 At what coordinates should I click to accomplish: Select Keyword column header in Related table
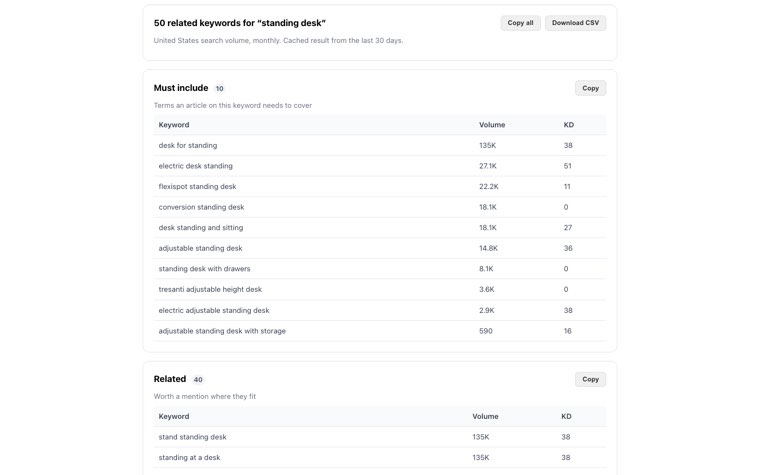click(174, 416)
